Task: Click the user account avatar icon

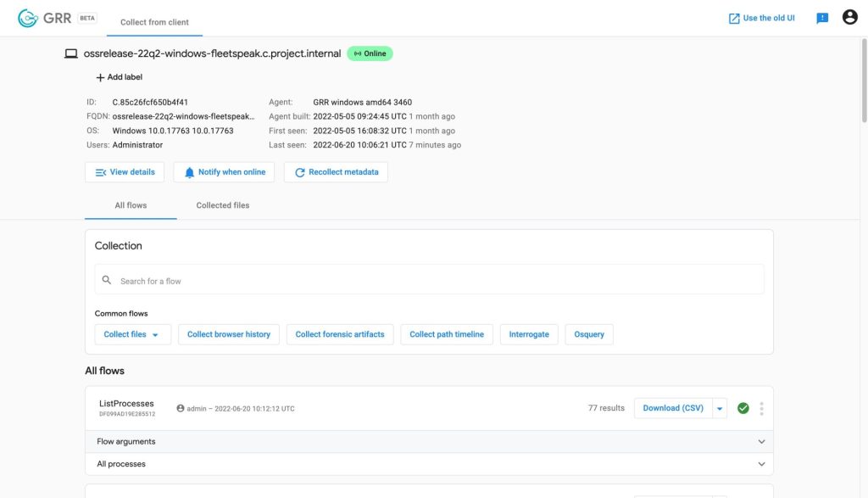Action: coord(849,18)
